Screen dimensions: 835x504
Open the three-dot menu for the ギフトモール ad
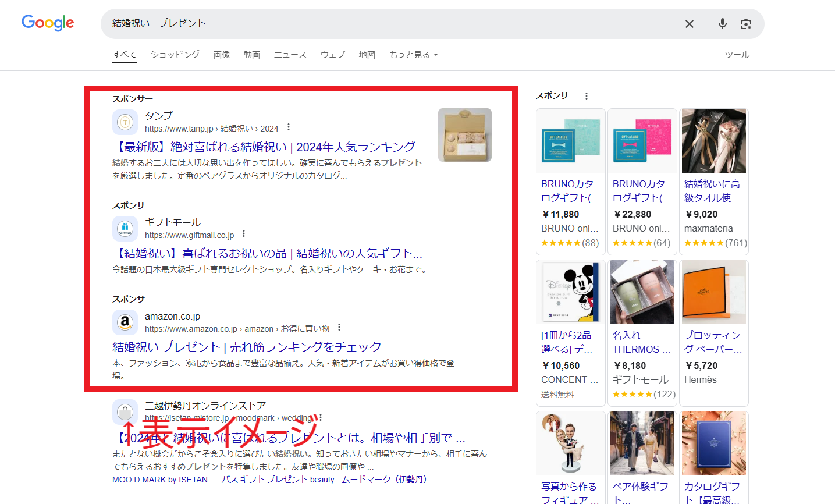pos(244,234)
